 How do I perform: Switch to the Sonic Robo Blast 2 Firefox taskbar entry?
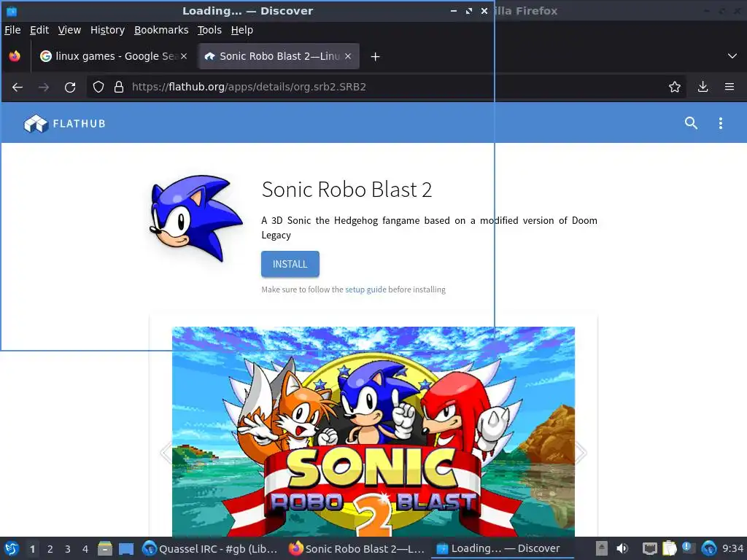click(x=356, y=548)
